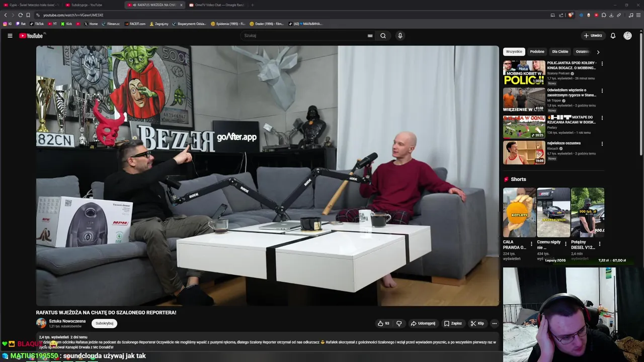644x362 pixels.
Task: Click the Klip clip button
Action: (x=477, y=323)
